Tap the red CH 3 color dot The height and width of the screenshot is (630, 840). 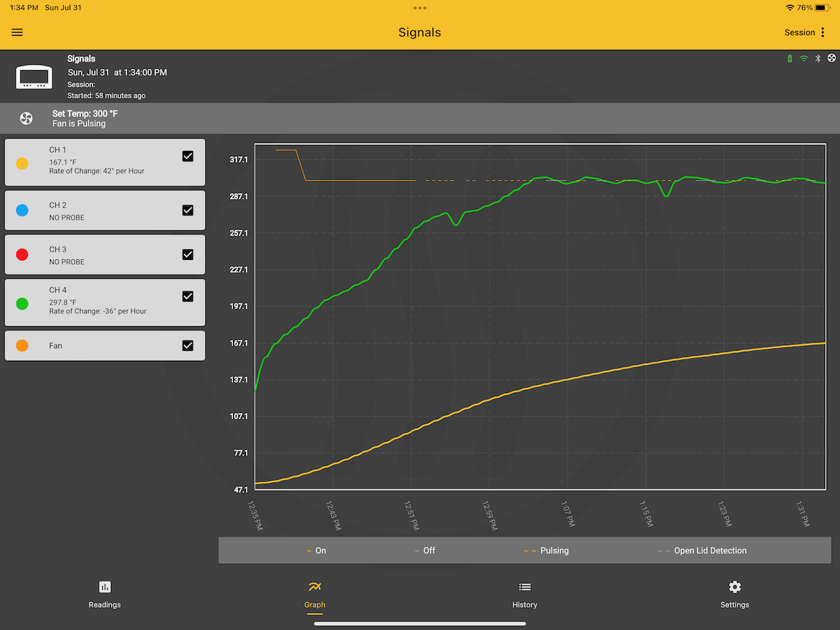point(22,255)
